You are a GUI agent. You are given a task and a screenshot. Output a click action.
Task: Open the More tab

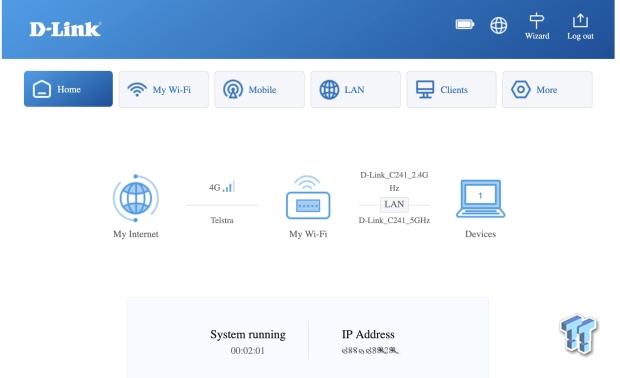[547, 89]
